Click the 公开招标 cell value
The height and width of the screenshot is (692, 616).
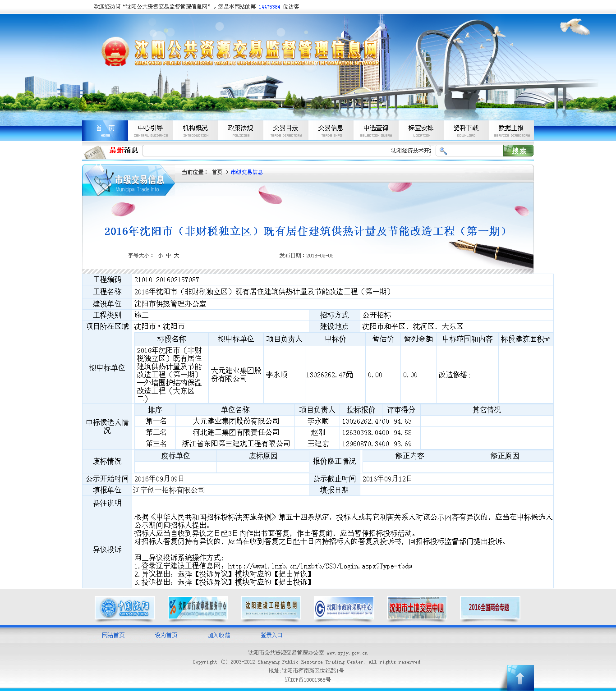[x=377, y=315]
